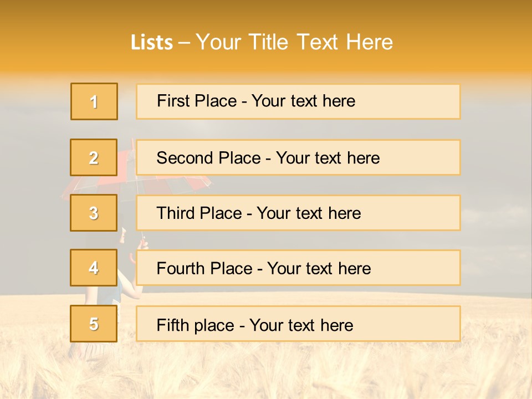Click the number 1 box
This screenshot has height=399, width=532.
pyautogui.click(x=94, y=101)
